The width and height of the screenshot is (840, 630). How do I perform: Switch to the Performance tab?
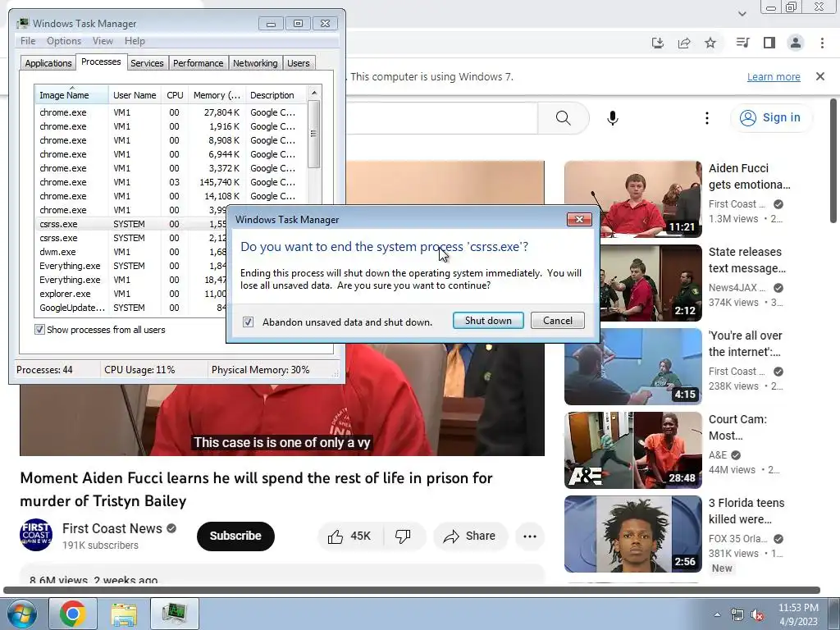click(199, 63)
